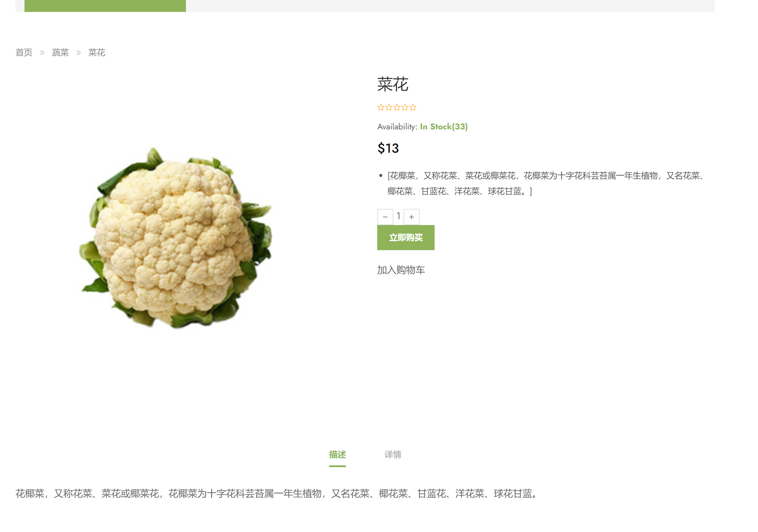The width and height of the screenshot is (758, 532).
Task: Switch to the 详情 tab
Action: click(392, 455)
